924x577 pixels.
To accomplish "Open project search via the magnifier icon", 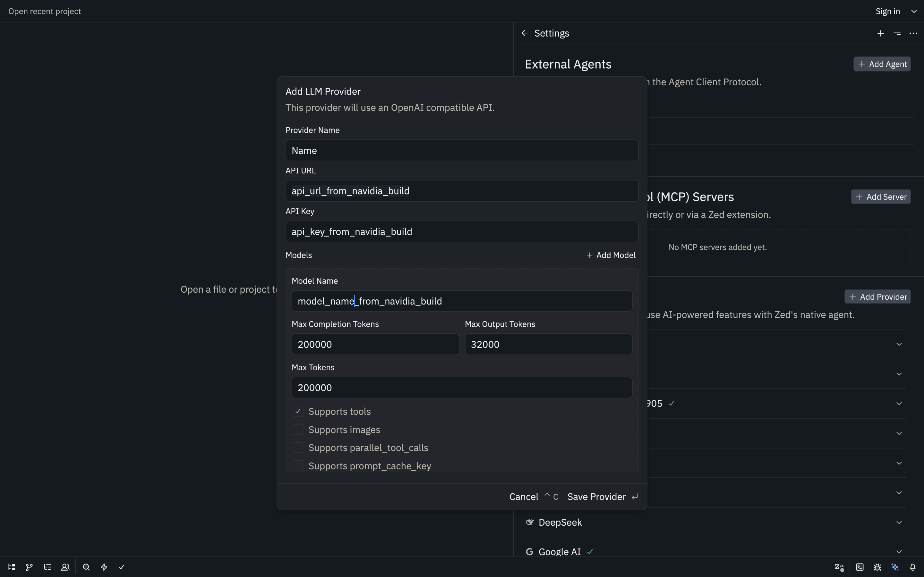I will [x=86, y=567].
